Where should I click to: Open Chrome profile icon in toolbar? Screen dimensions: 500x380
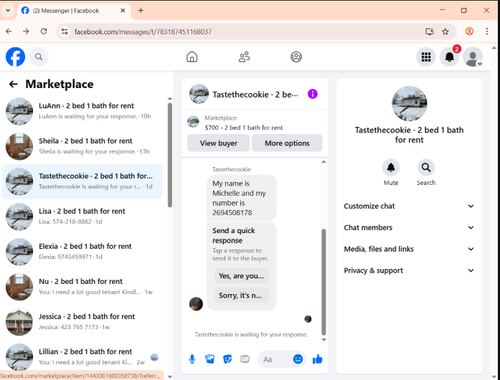point(469,31)
